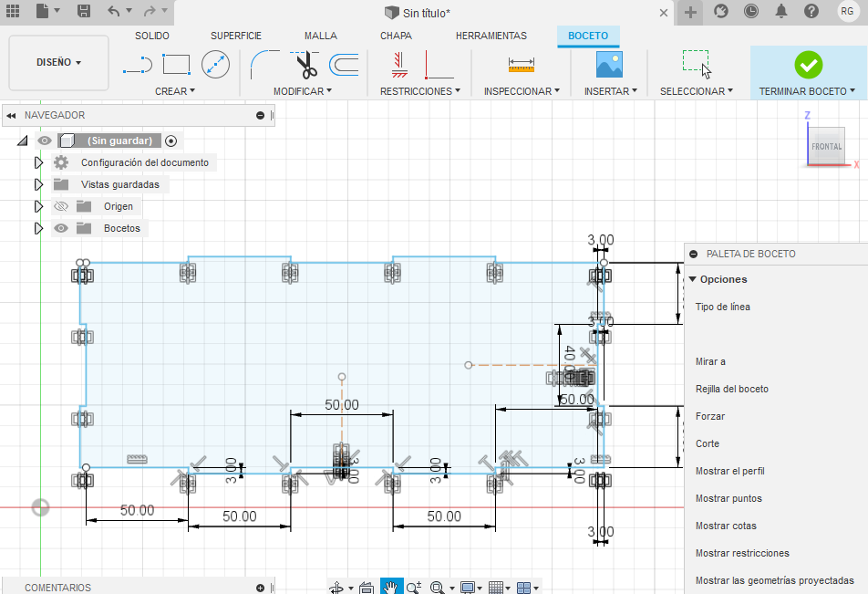Close the Sin título document tab

(x=663, y=12)
